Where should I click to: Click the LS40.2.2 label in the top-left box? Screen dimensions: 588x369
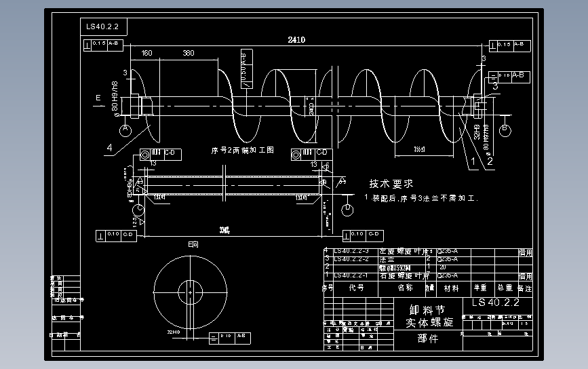(x=102, y=26)
